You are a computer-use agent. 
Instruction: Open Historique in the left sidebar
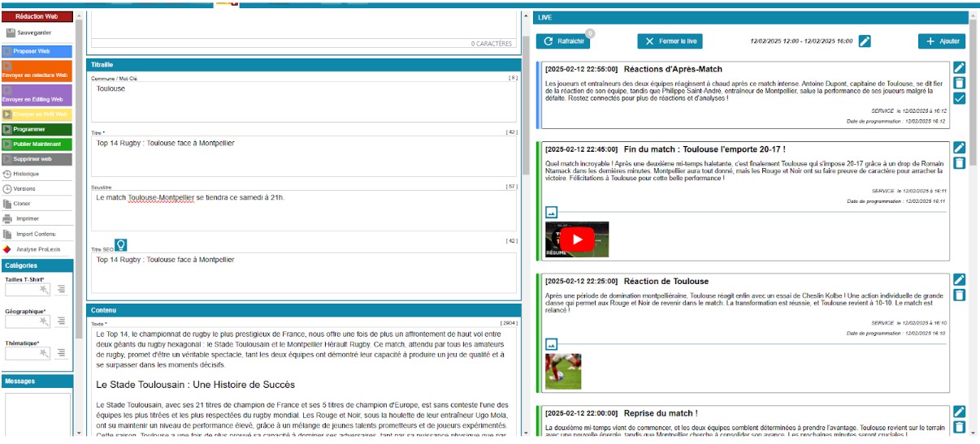click(x=25, y=174)
